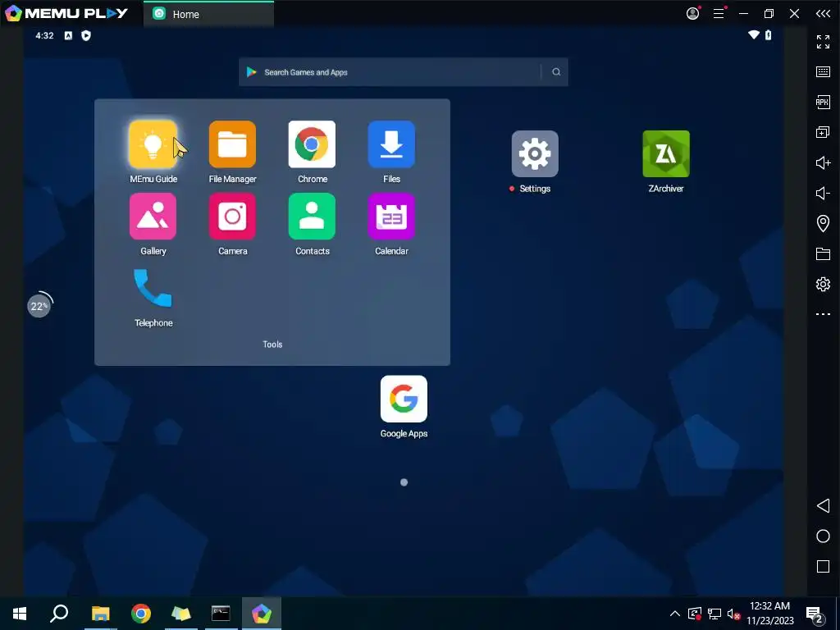
Task: Open the MEmu hamburger menu
Action: [x=719, y=13]
